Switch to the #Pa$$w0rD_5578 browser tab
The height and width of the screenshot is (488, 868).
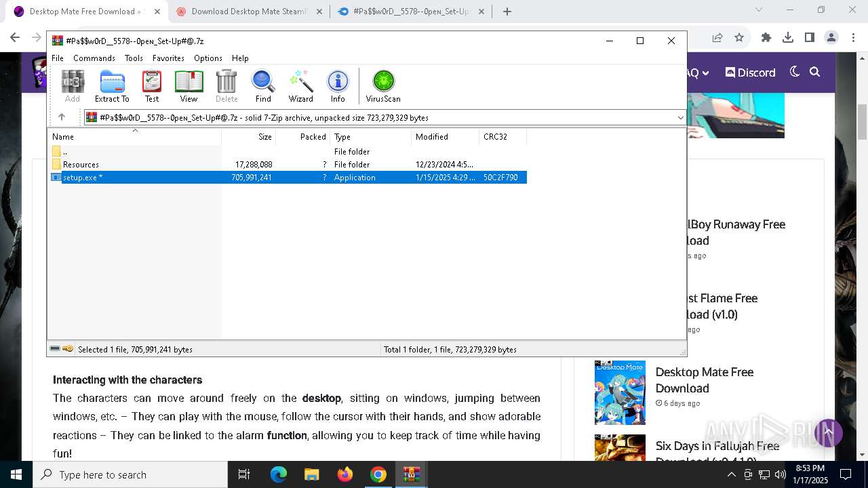(410, 11)
